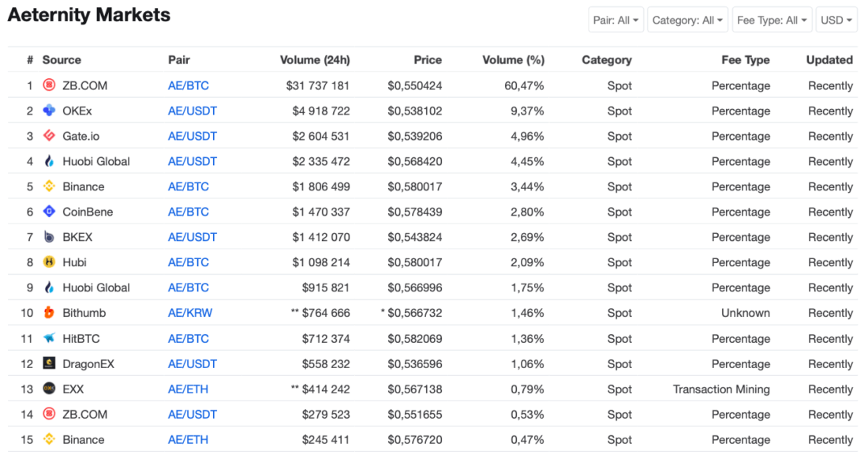Click the HitBTC logo icon

click(x=49, y=338)
